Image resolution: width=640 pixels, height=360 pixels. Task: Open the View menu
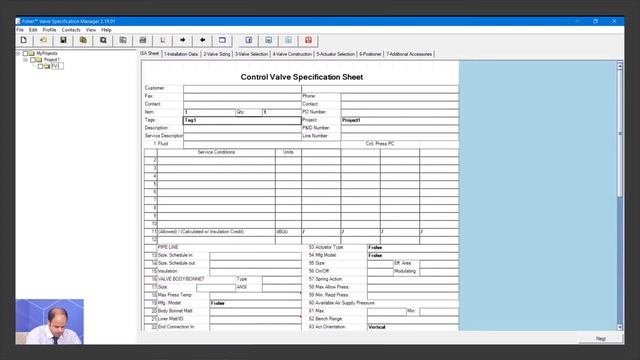click(91, 30)
